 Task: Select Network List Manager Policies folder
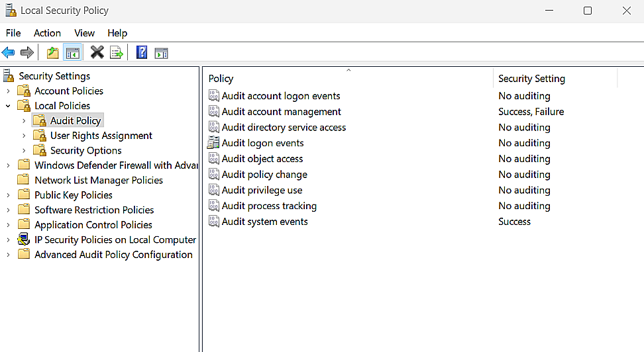pyautogui.click(x=98, y=180)
